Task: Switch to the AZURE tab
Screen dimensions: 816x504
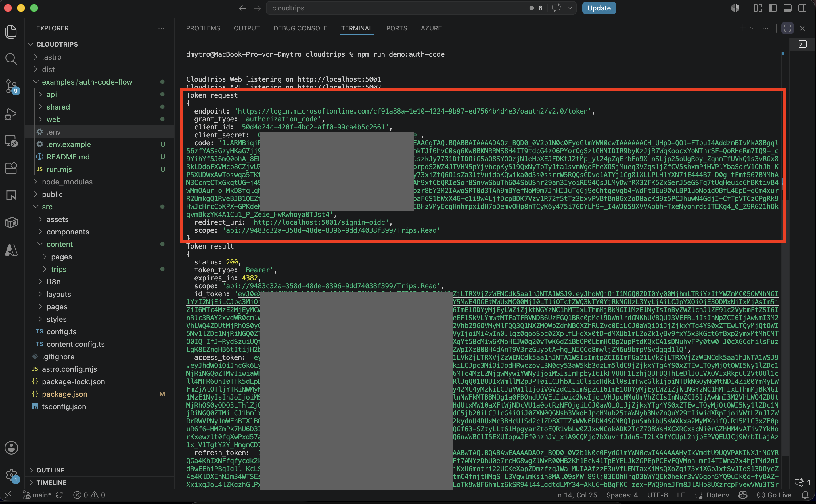Action: pyautogui.click(x=431, y=28)
